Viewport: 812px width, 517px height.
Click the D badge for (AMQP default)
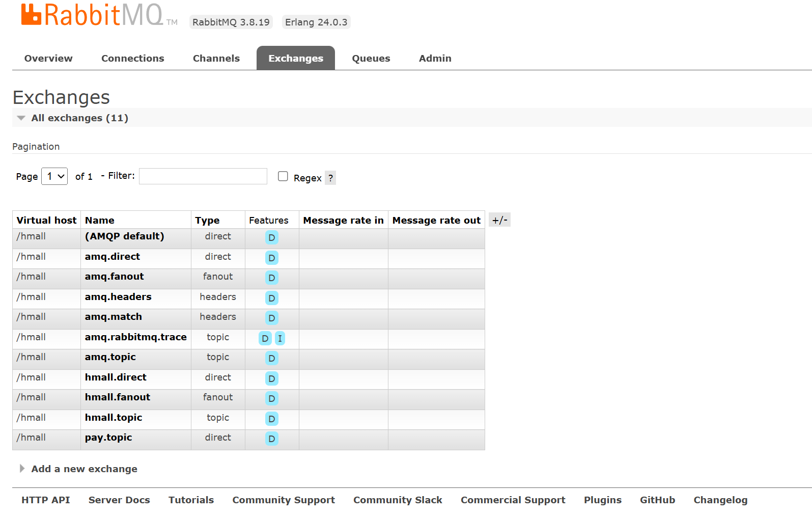click(272, 237)
